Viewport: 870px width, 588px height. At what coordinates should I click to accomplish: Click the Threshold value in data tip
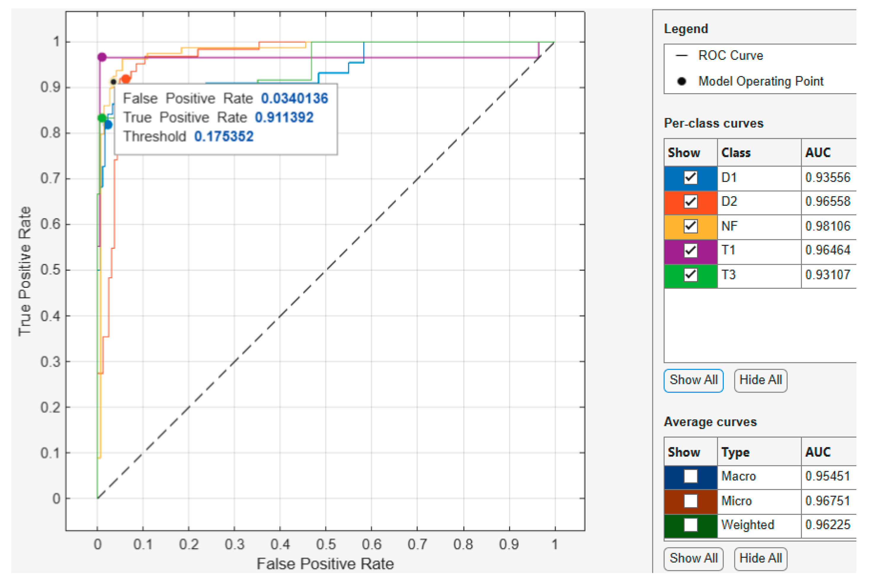223,136
